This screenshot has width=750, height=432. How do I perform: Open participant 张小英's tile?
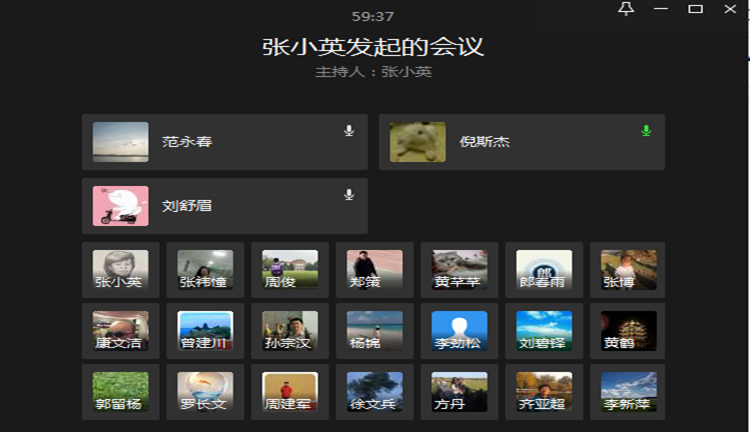(120, 270)
